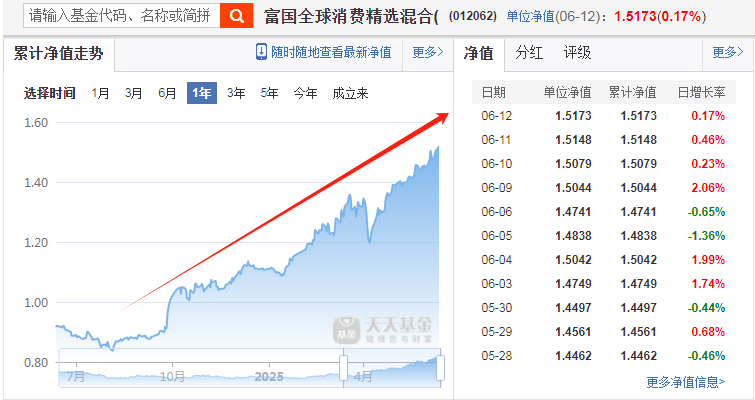Switch to the 净值 tab
Screen dimensions: 755x400
[479, 53]
